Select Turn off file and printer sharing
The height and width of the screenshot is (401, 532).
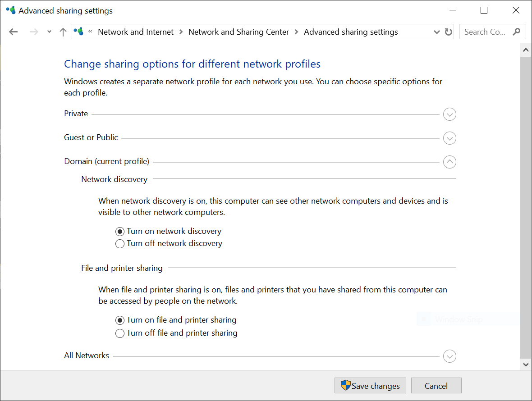(x=120, y=333)
